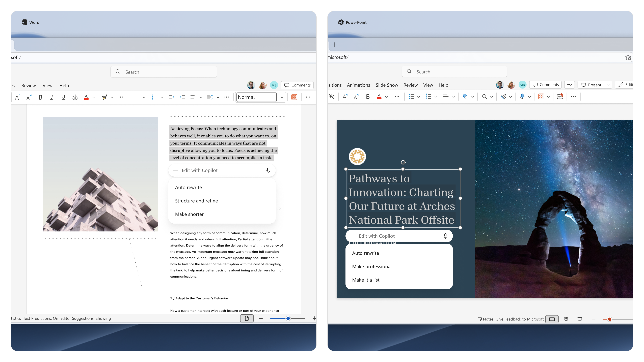This screenshot has width=644, height=362.
Task: Expand font color dropdown arrow in Word
Action: pos(94,97)
